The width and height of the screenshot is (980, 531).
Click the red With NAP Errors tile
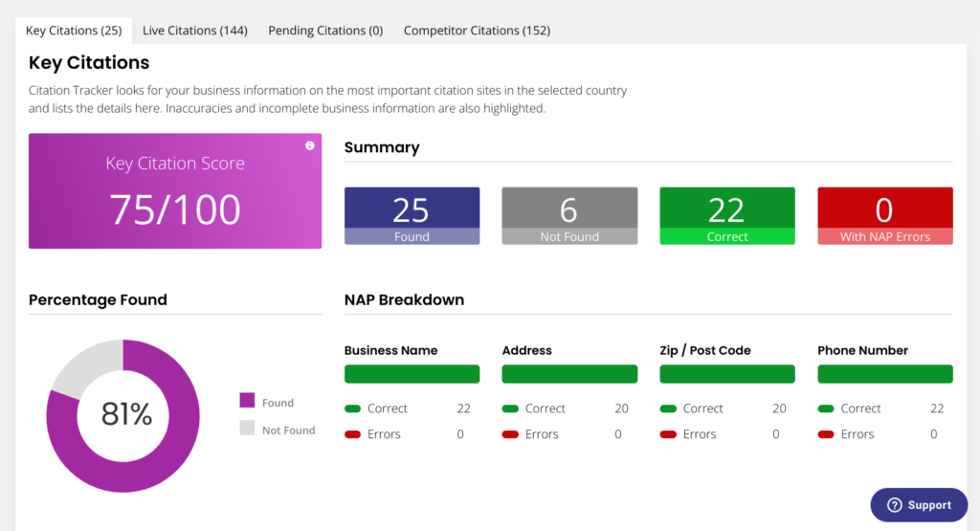885,216
